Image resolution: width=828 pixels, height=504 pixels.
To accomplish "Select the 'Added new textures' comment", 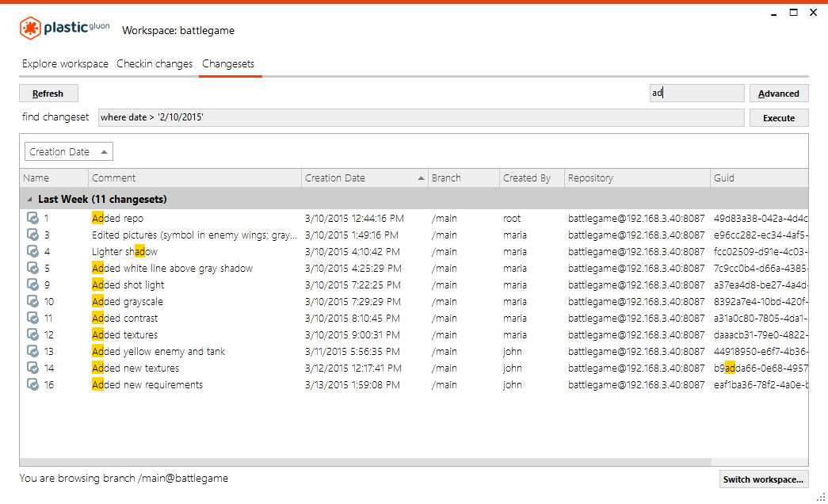I will (x=135, y=368).
